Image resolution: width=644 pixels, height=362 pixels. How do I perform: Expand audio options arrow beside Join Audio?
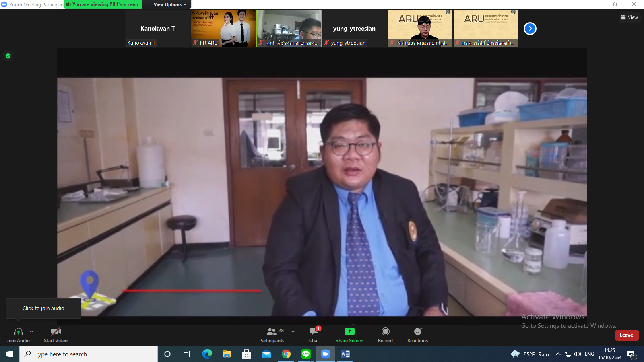tap(31, 331)
